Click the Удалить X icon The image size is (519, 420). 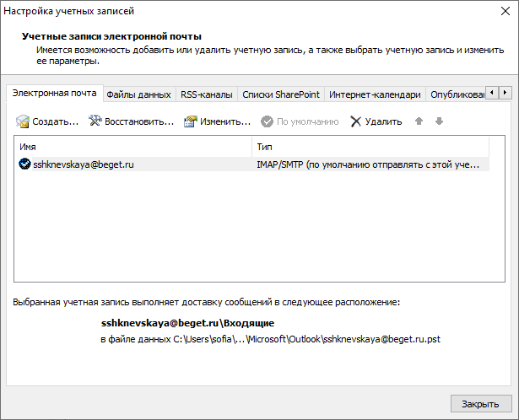[356, 121]
